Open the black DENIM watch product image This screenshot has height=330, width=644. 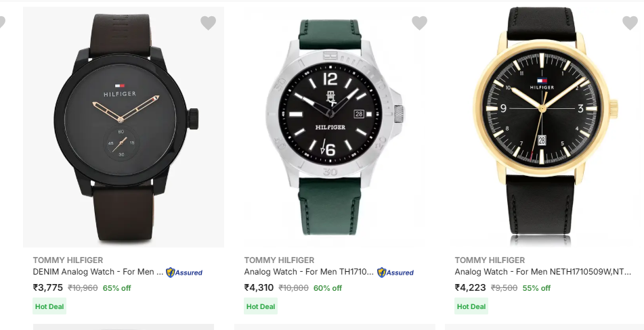(x=123, y=128)
